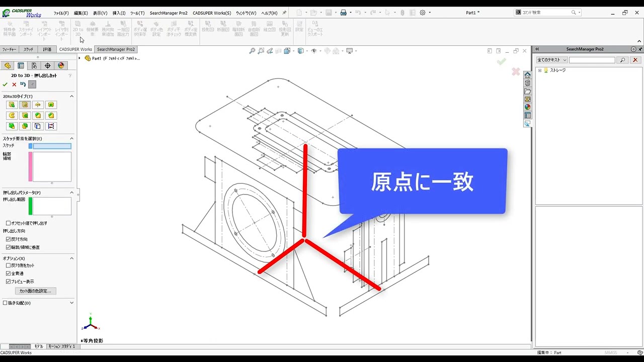Collapse the スケッチ要素を選択(E) section
The height and width of the screenshot is (362, 644).
(x=71, y=138)
